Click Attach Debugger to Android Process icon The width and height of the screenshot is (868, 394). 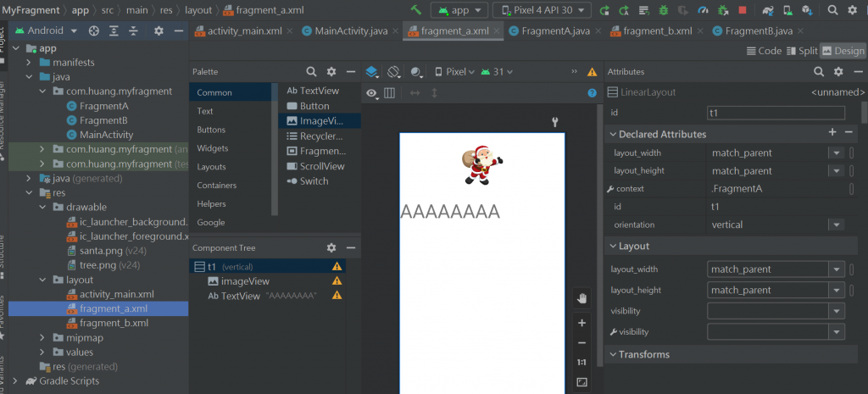[722, 10]
